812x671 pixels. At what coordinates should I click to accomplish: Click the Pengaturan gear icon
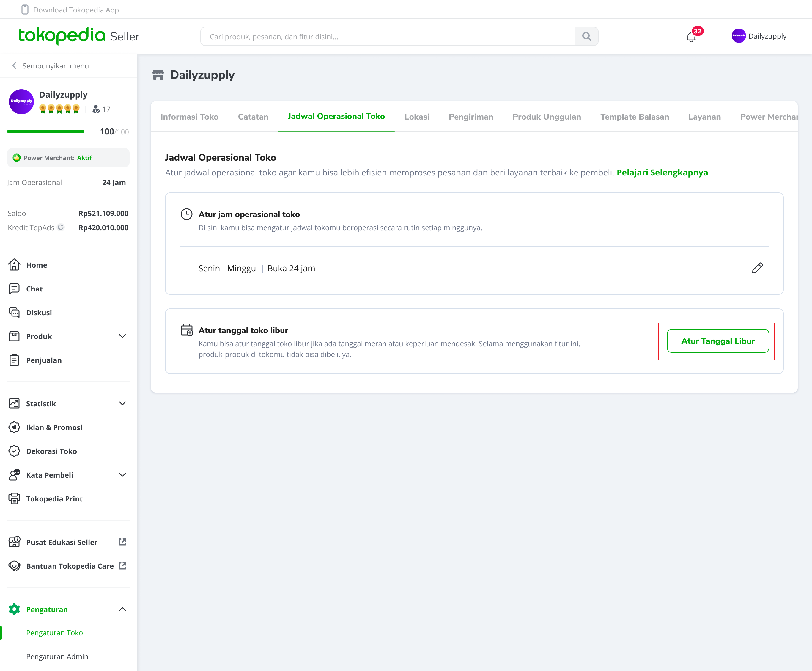click(x=14, y=609)
